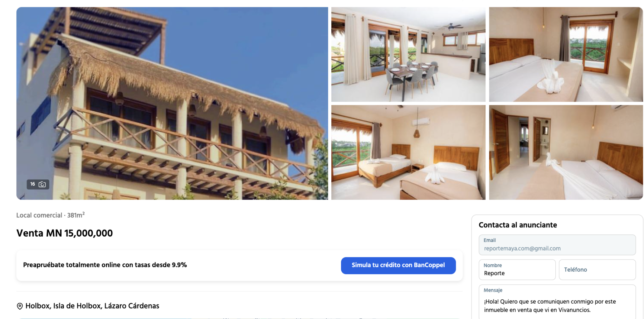
Task: Click the camera icon on photo counter
Action: tap(42, 184)
